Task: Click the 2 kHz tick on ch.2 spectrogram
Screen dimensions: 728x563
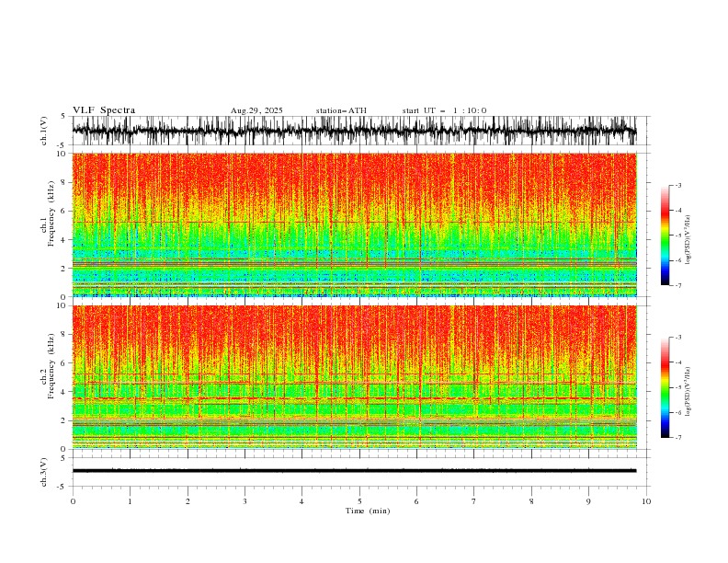Action: [63, 420]
